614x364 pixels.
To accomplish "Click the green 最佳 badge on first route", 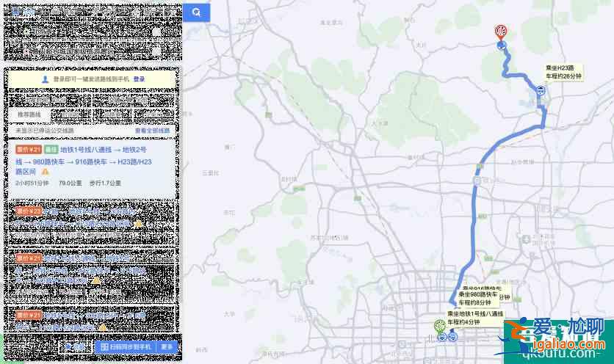I will (x=51, y=150).
